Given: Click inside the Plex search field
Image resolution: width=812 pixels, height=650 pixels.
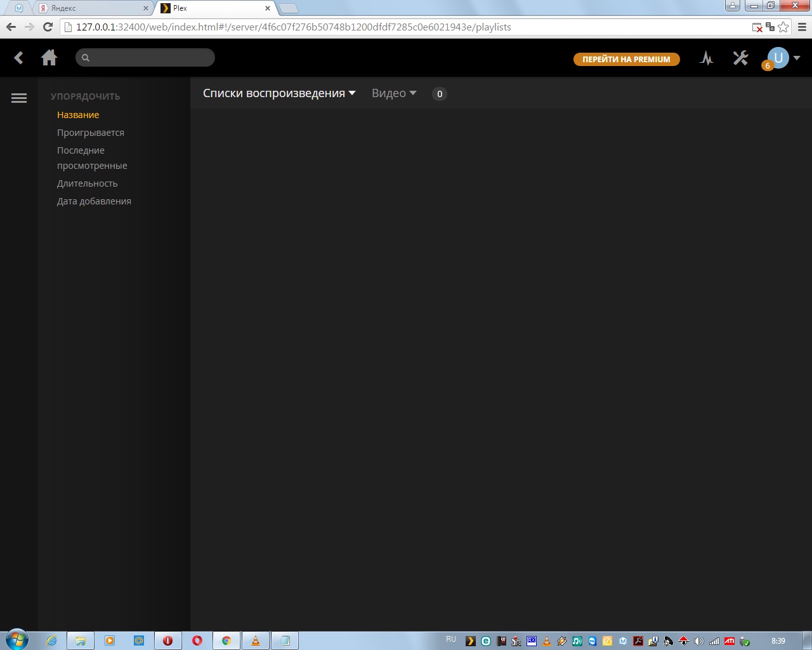Looking at the screenshot, I should [145, 57].
